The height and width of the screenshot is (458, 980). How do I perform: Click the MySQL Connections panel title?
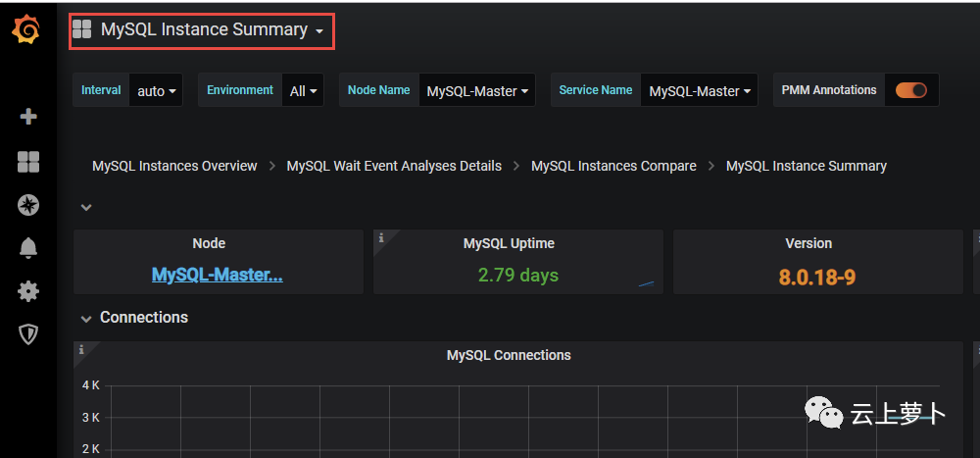[509, 355]
